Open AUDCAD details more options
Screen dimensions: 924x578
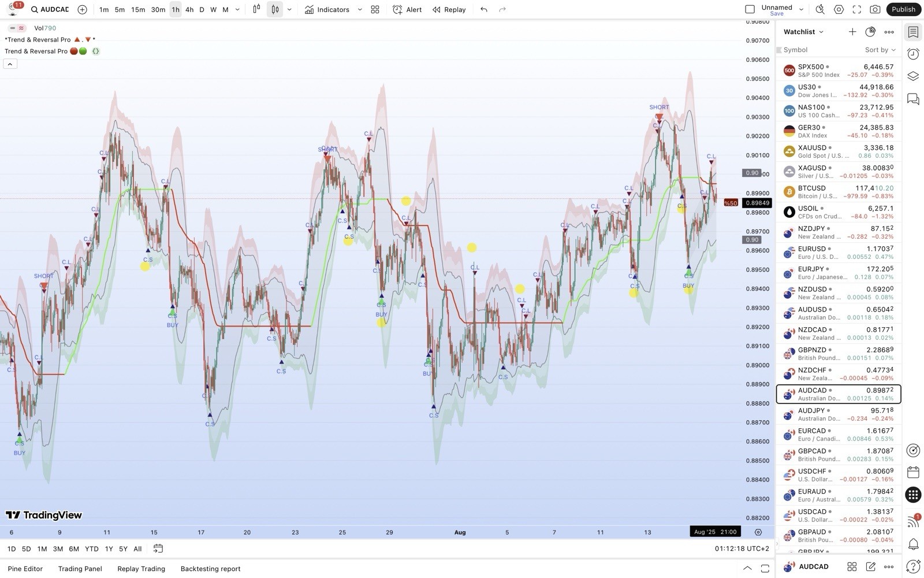pos(889,566)
